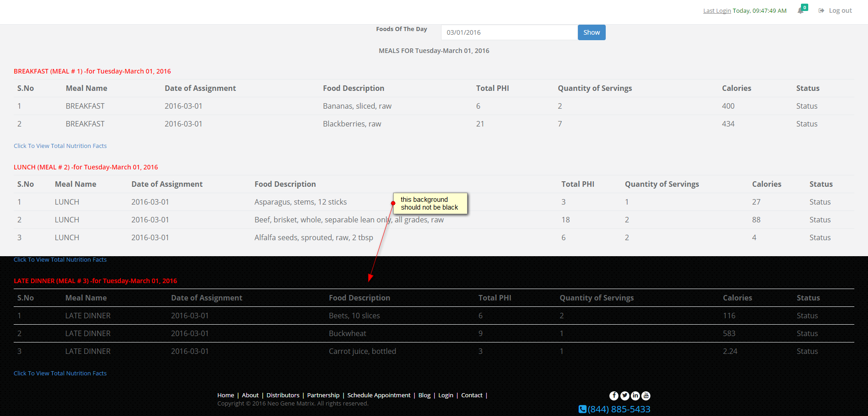The height and width of the screenshot is (416, 868).
Task: Select the 'Buckwheat' food description
Action: [348, 333]
